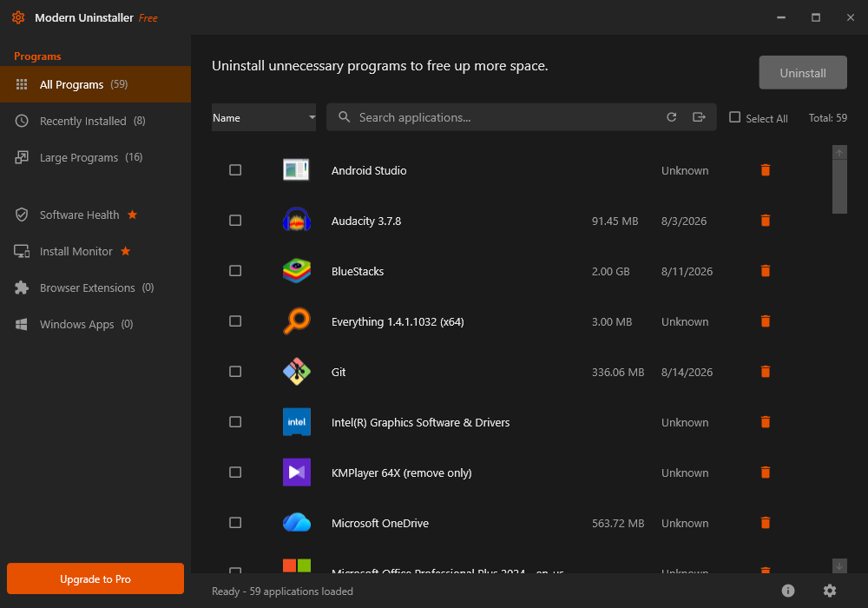Click the scrollbar down arrow in the program list
This screenshot has height=608, width=868.
pos(839,566)
